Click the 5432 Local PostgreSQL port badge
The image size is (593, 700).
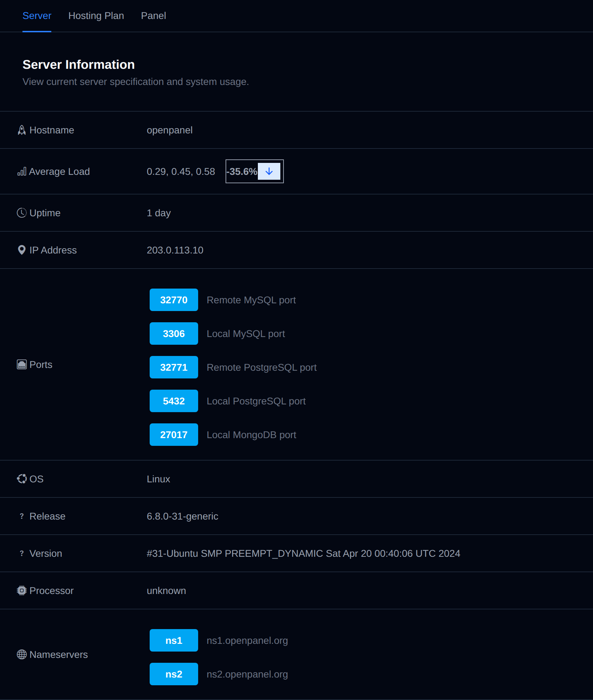[174, 401]
